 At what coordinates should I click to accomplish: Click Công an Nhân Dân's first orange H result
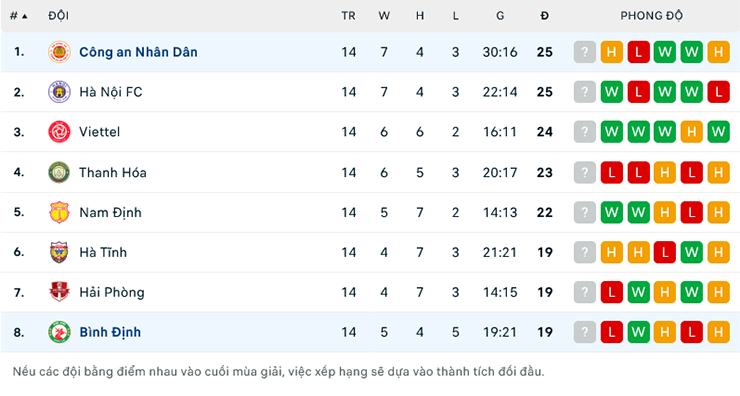pyautogui.click(x=612, y=52)
